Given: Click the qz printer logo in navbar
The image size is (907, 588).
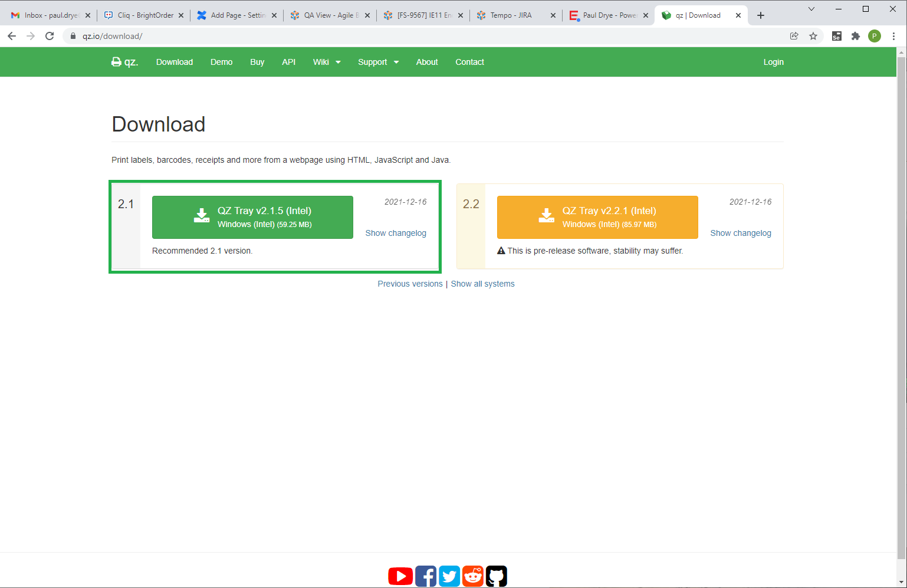Looking at the screenshot, I should point(124,62).
